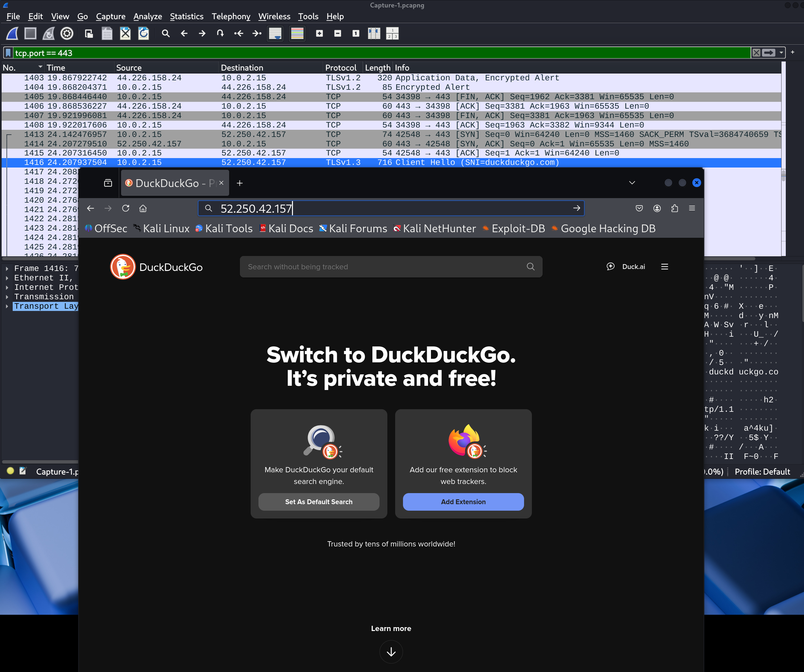Close this capture file in Wireshark

(125, 34)
